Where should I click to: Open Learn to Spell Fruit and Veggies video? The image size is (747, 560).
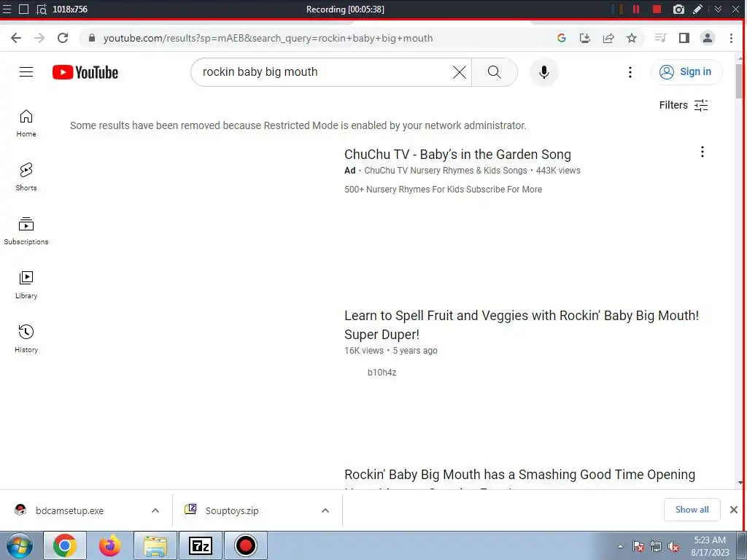[521, 324]
